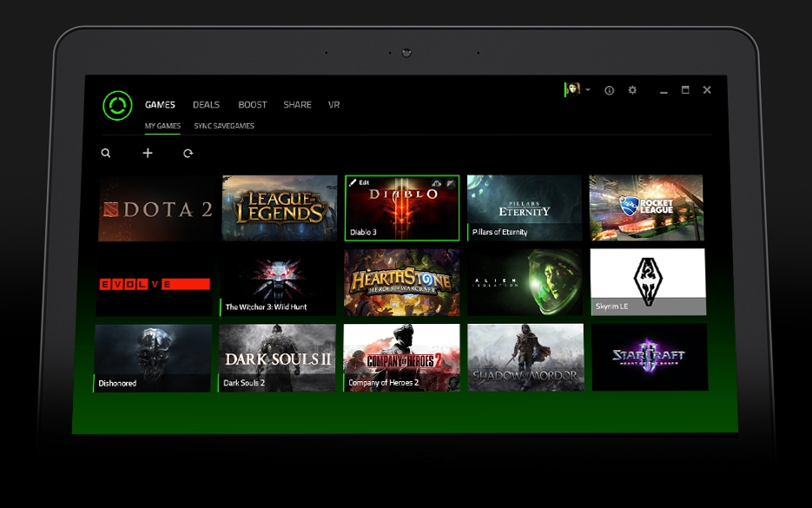
Task: Launch the Dota 2 game tile
Action: tap(155, 208)
